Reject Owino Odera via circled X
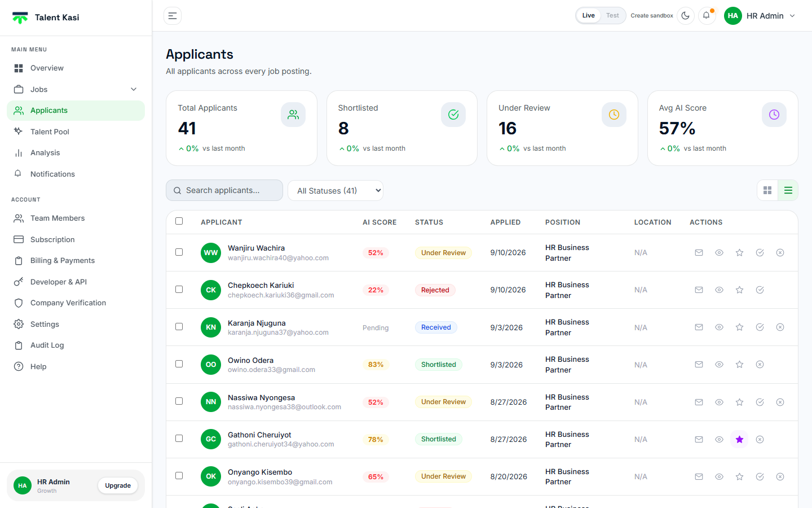This screenshot has width=812, height=508. pos(760,365)
